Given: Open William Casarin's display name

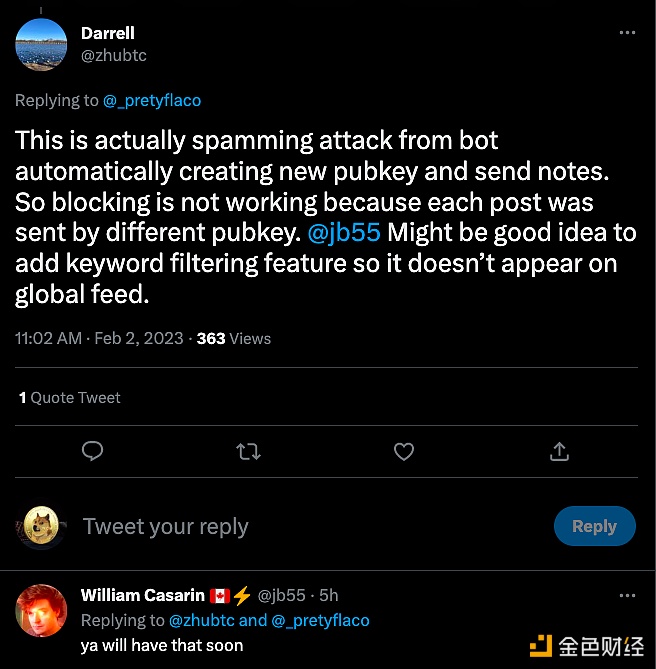Looking at the screenshot, I should click(143, 595).
